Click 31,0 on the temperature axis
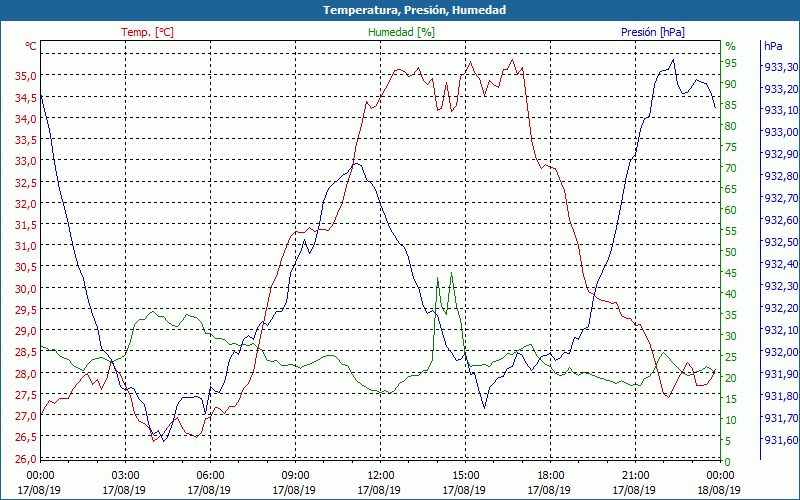This screenshot has height=500, width=800. 25,246
